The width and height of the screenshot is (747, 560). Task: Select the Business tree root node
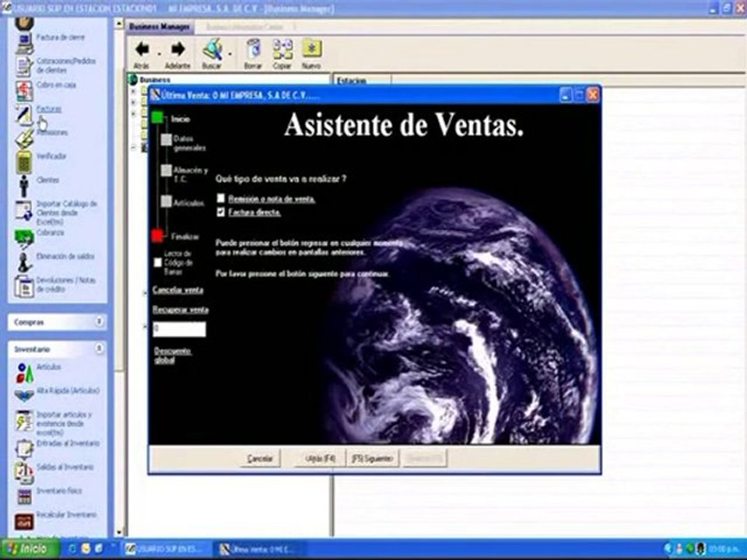click(155, 79)
